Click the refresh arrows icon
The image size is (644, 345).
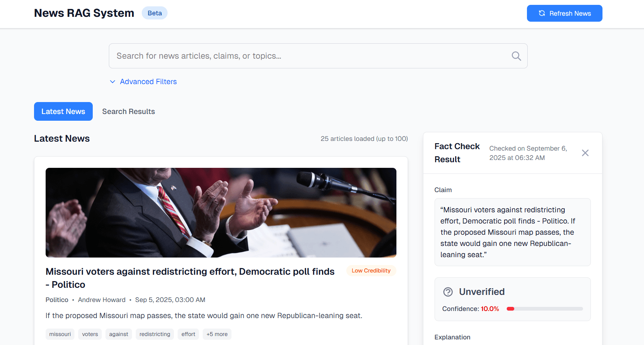[542, 13]
